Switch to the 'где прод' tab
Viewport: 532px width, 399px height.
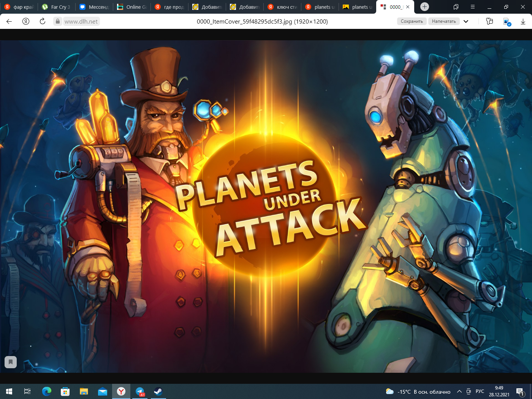(x=169, y=7)
